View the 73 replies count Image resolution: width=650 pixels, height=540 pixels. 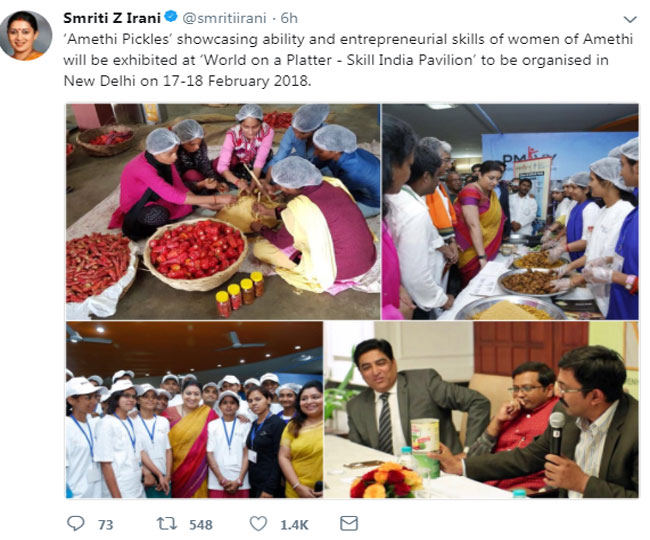pyautogui.click(x=106, y=525)
